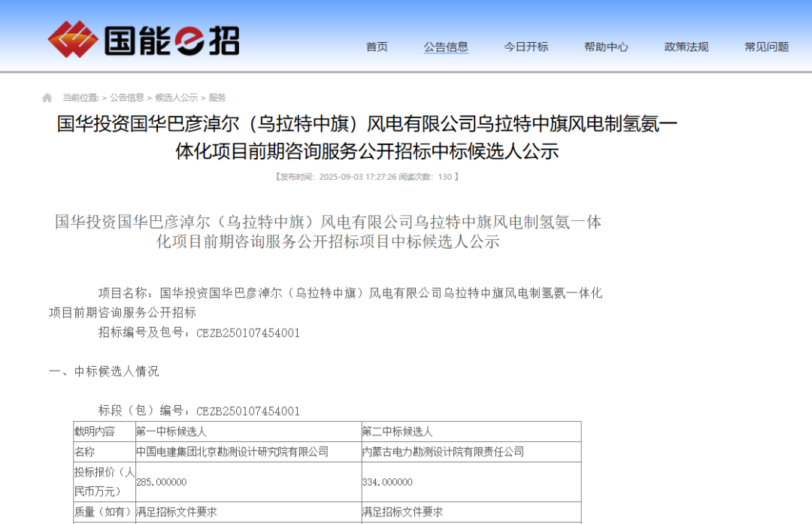
Task: Open the 首页 navigation item
Action: pyautogui.click(x=376, y=47)
